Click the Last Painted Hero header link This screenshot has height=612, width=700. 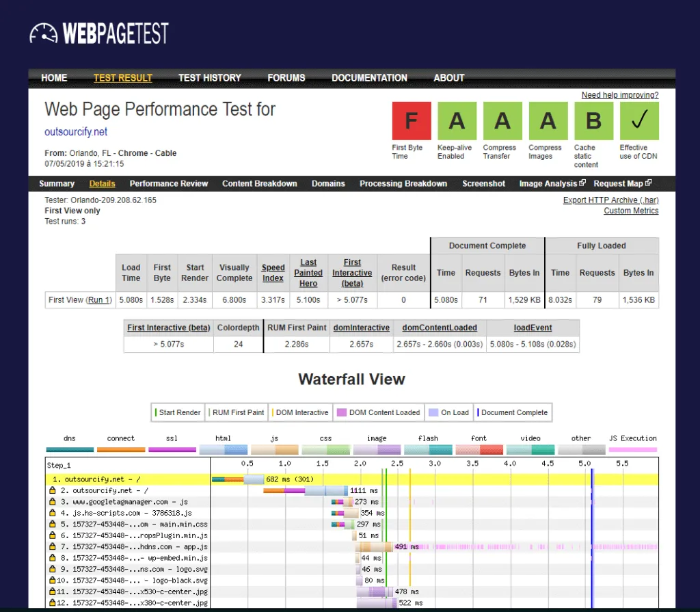308,273
